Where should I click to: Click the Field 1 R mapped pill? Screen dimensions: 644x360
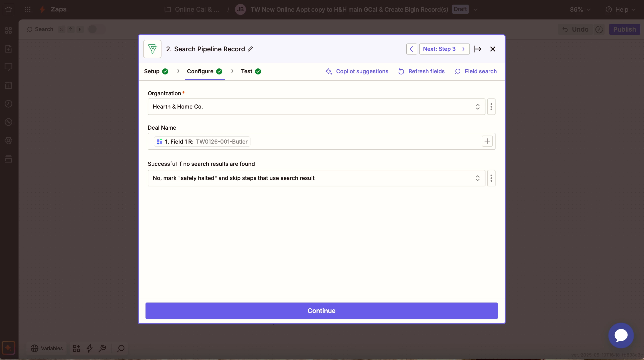[x=202, y=141]
